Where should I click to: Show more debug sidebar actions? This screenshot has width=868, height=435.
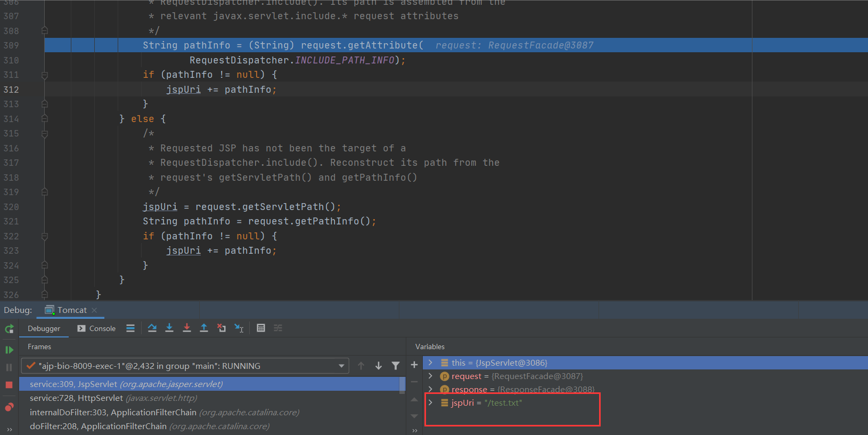tap(9, 430)
